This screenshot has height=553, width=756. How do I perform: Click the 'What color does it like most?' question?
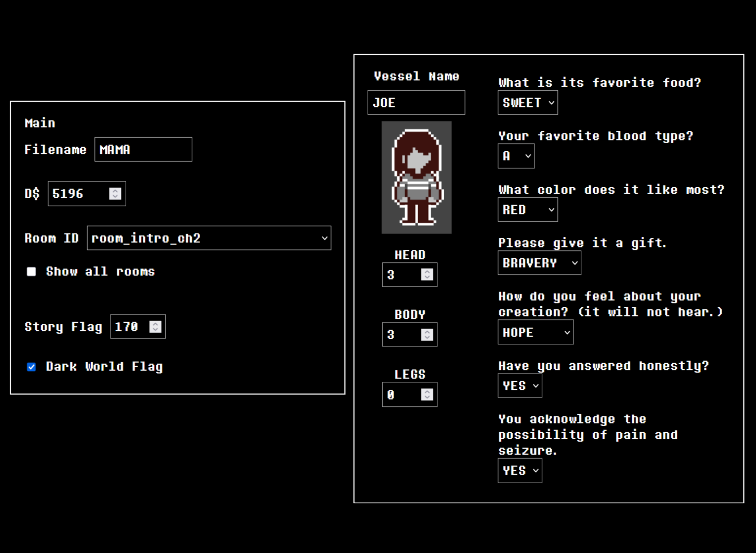coord(611,189)
